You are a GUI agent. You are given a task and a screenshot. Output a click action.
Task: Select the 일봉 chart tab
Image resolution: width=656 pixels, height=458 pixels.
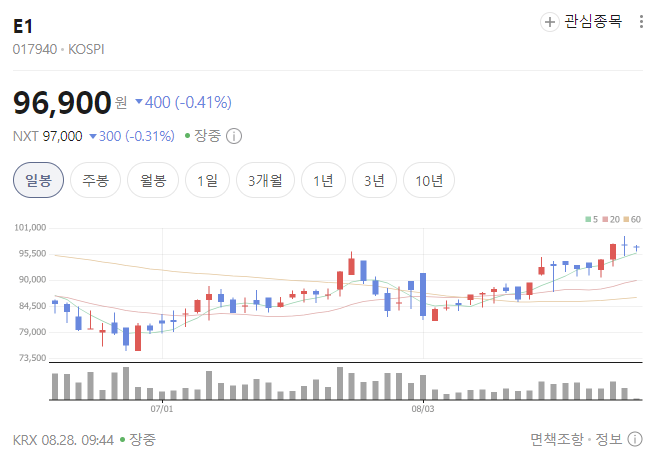pyautogui.click(x=38, y=180)
